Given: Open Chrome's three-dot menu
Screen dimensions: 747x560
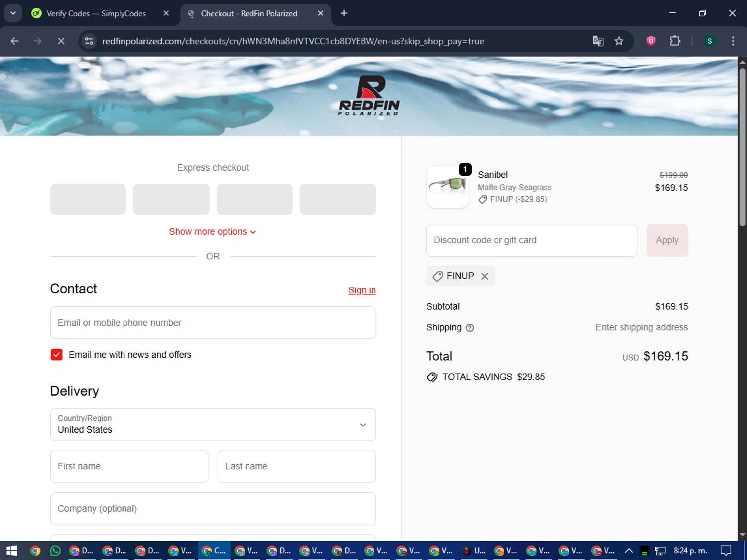Looking at the screenshot, I should tap(733, 41).
